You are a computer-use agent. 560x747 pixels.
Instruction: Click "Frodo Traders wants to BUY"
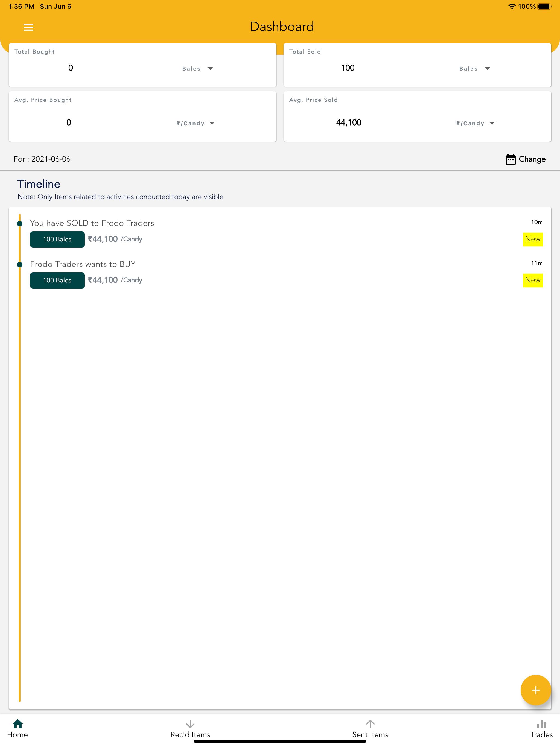83,264
